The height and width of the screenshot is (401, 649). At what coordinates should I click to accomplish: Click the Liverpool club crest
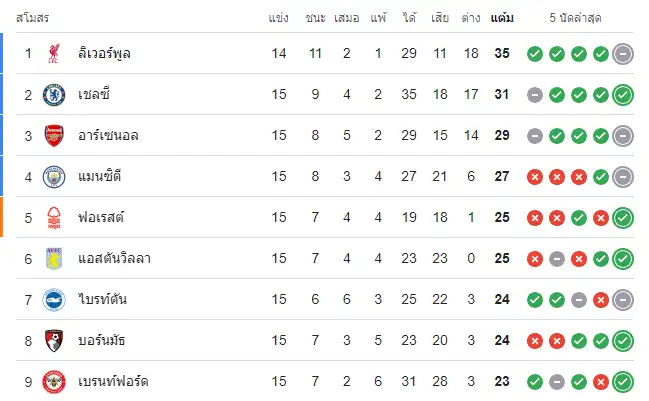tap(54, 53)
